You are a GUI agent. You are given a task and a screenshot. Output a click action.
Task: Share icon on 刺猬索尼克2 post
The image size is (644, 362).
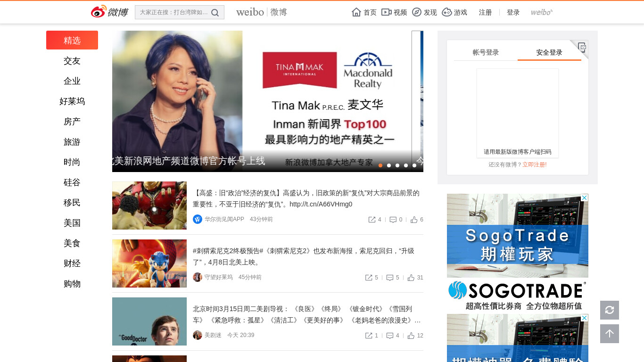point(369,278)
